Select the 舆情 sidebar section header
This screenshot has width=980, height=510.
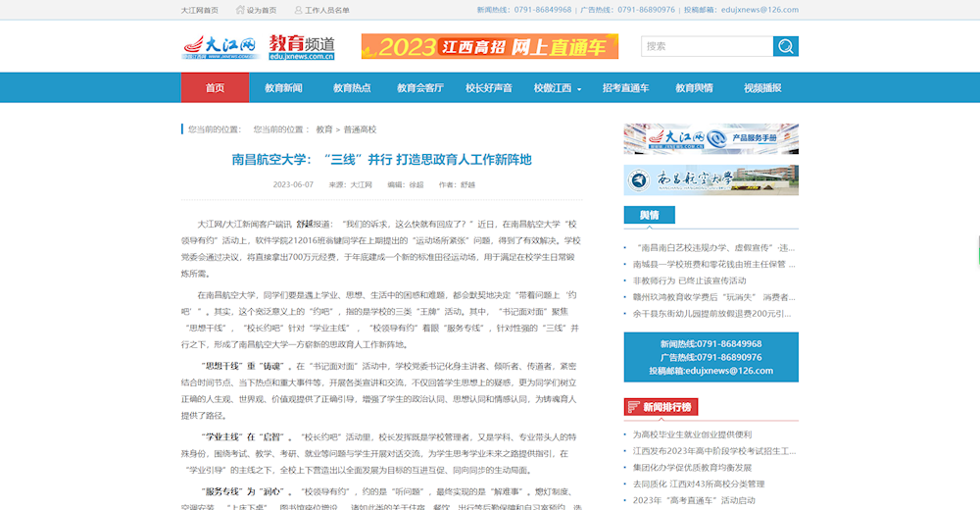tap(649, 216)
